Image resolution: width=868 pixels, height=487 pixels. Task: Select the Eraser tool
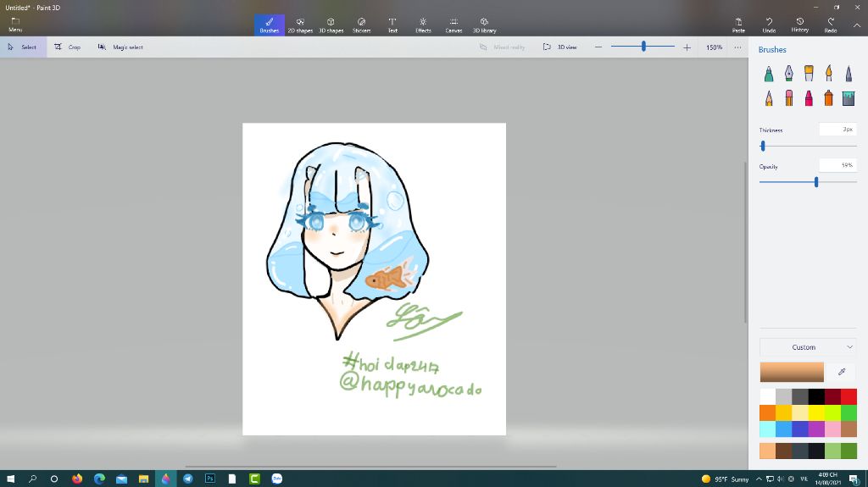click(789, 98)
